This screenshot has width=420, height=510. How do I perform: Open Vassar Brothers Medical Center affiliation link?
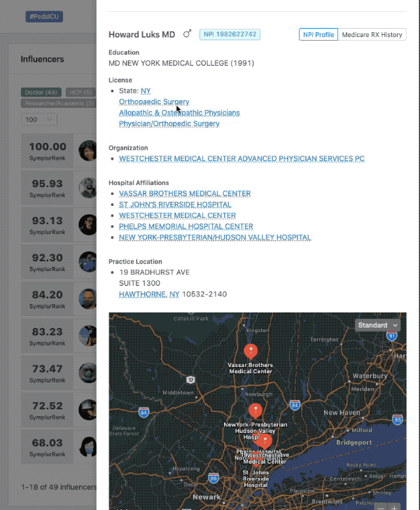pos(185,193)
